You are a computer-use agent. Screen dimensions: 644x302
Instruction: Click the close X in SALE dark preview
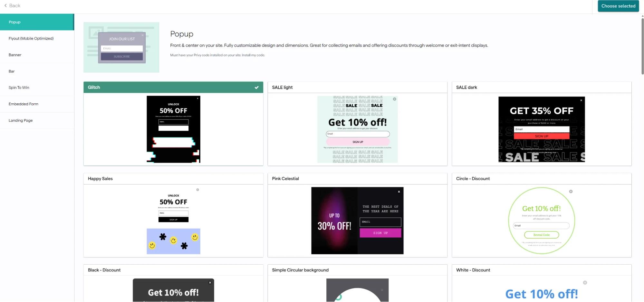pyautogui.click(x=581, y=100)
